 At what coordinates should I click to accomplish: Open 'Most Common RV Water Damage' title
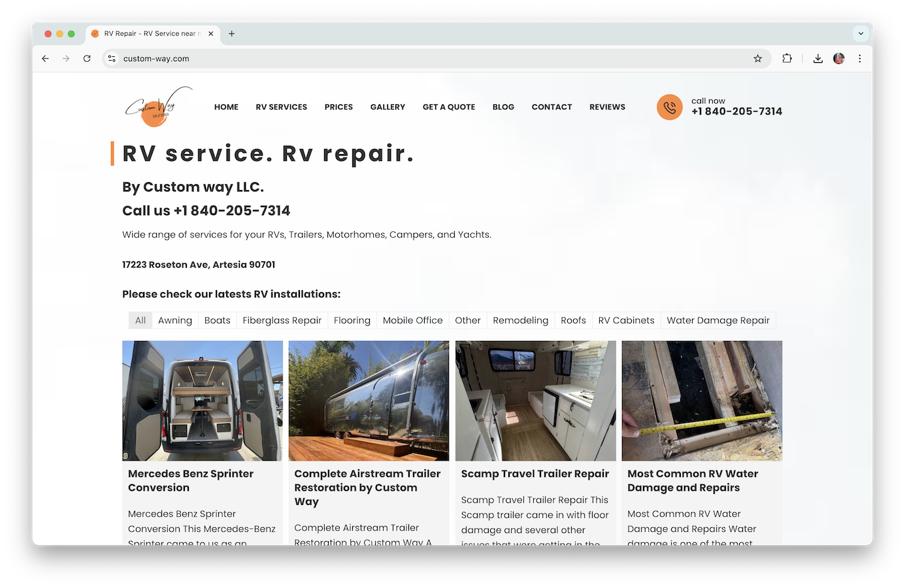pos(693,481)
